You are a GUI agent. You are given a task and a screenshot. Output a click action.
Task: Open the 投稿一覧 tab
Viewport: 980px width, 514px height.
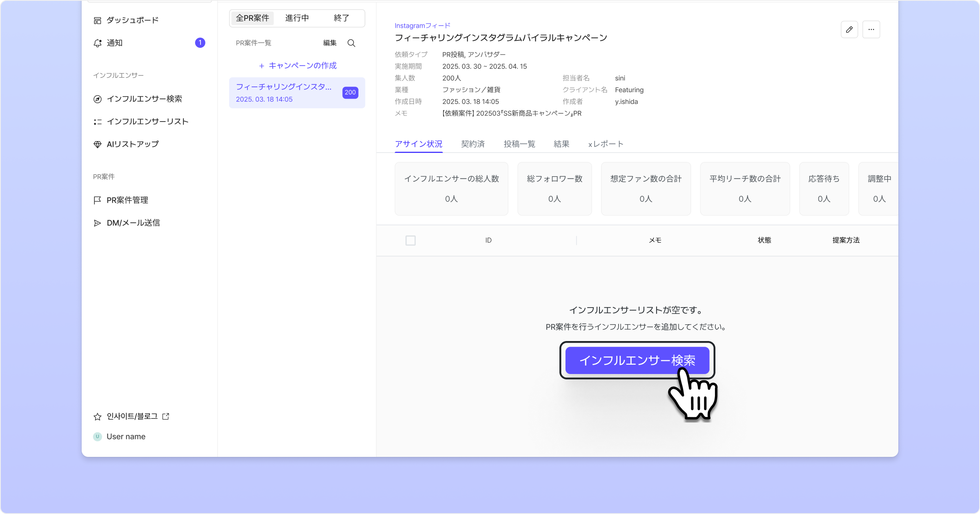519,144
